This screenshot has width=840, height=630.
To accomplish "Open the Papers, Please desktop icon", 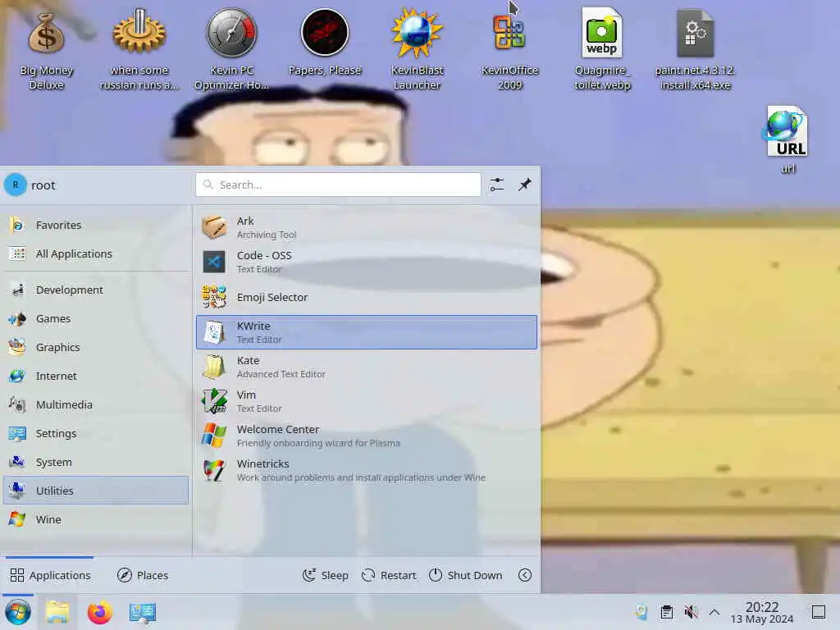I will pos(325,43).
